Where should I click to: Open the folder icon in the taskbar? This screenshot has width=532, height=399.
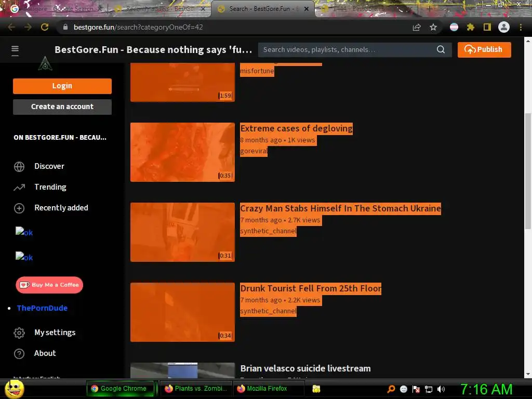click(316, 389)
